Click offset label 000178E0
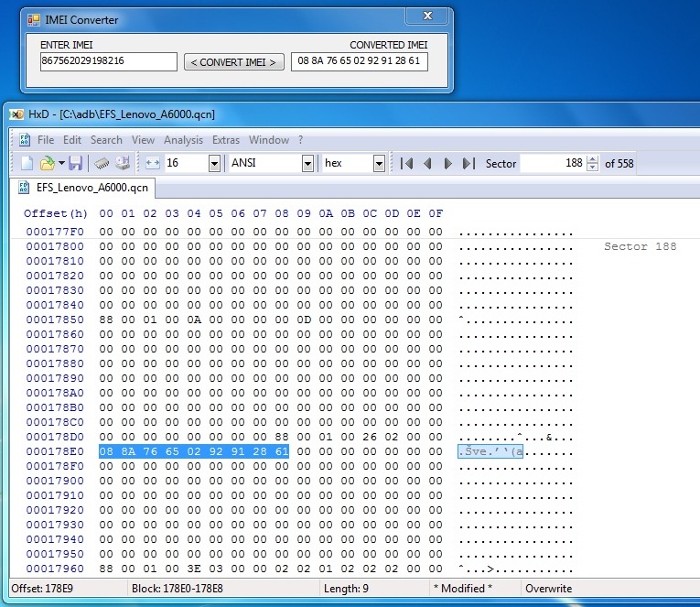 pos(55,451)
